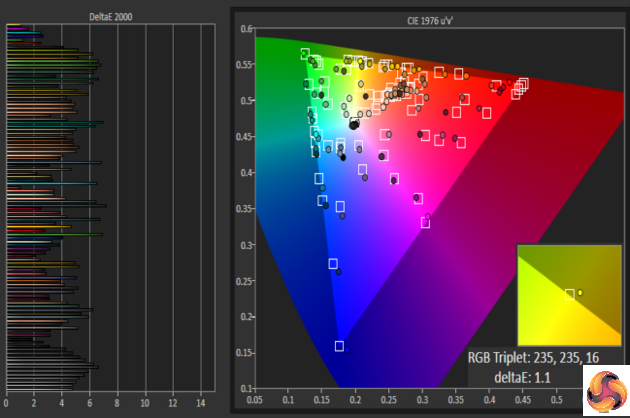
Task: Click the RGB Triplet: 235, 235, 16 readout
Action: coord(533,357)
